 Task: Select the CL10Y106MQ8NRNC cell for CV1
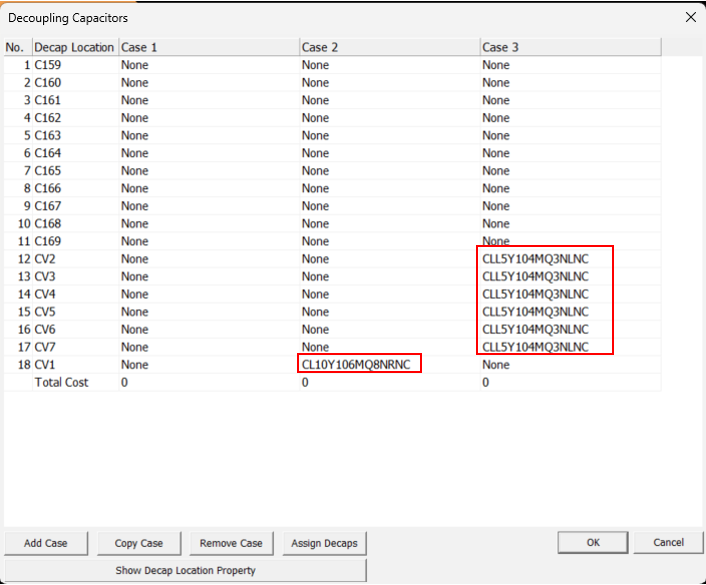pyautogui.click(x=358, y=365)
